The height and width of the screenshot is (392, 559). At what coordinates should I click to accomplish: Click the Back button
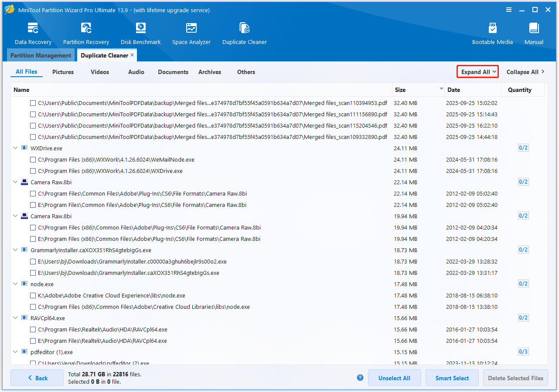click(x=37, y=378)
